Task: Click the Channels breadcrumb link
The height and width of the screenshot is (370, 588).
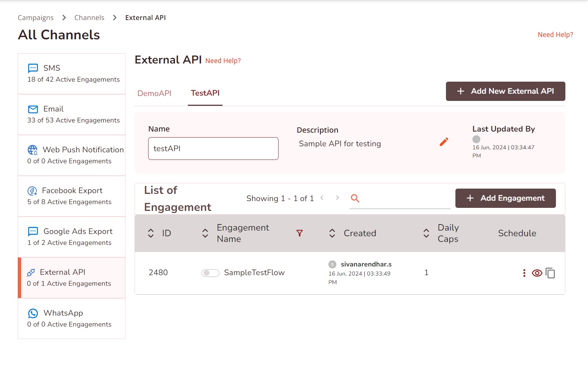Action: click(x=89, y=18)
